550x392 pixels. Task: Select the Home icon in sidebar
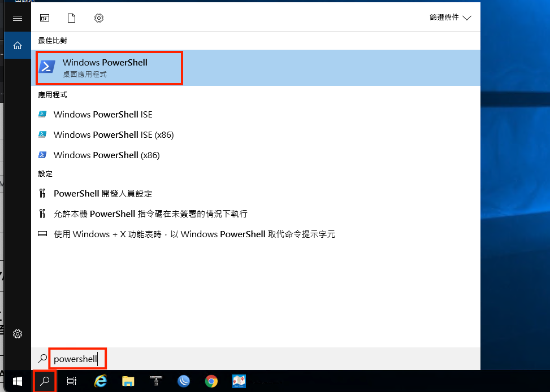click(17, 45)
